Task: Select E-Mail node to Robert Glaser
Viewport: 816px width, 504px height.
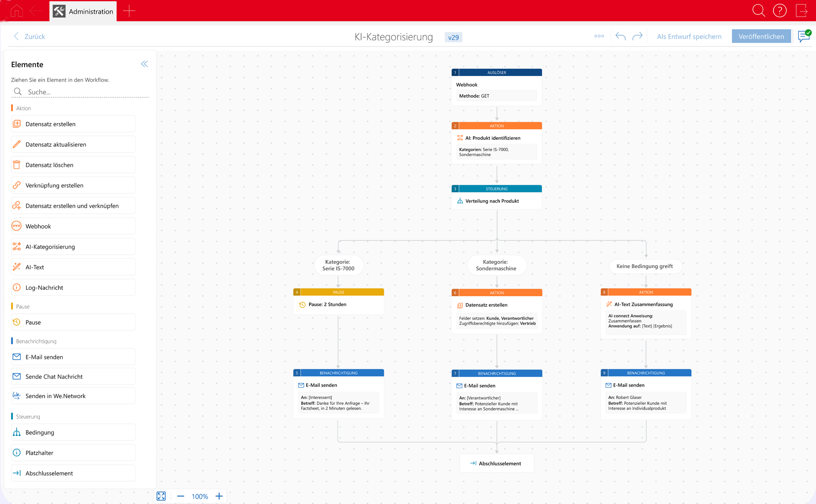Action: click(x=646, y=394)
